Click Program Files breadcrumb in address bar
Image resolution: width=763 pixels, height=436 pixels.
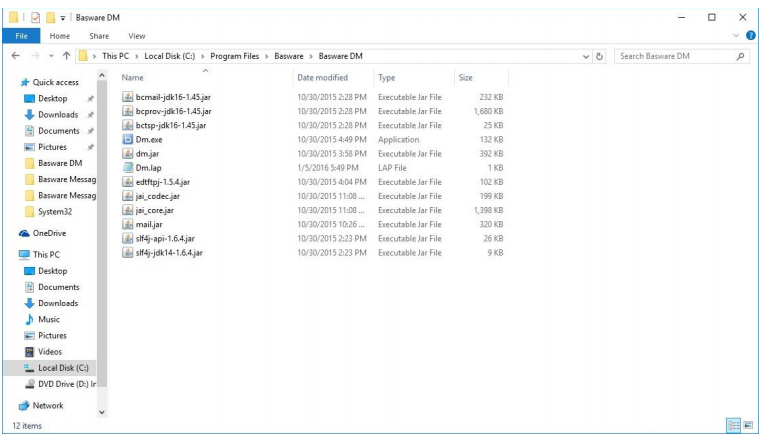[235, 56]
